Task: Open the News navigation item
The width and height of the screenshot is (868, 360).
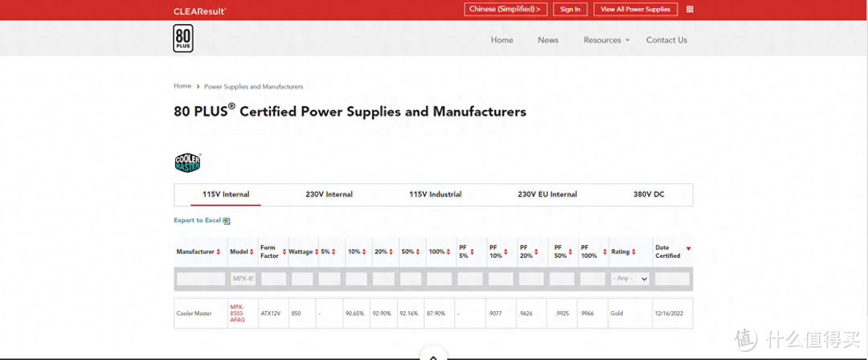Action: 548,40
